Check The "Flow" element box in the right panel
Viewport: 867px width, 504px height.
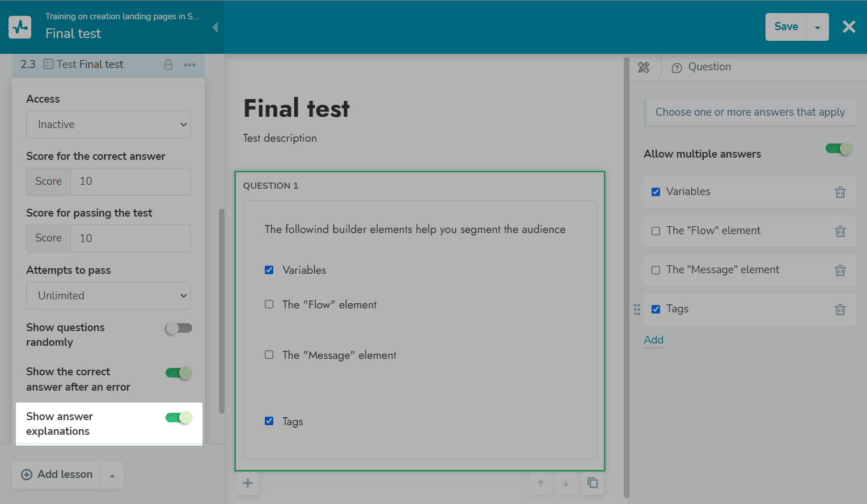click(x=656, y=231)
